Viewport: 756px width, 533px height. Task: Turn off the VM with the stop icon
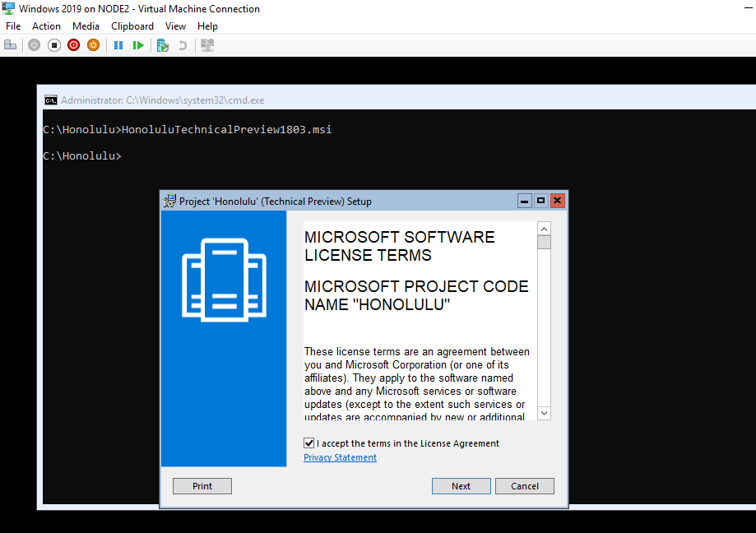54,45
